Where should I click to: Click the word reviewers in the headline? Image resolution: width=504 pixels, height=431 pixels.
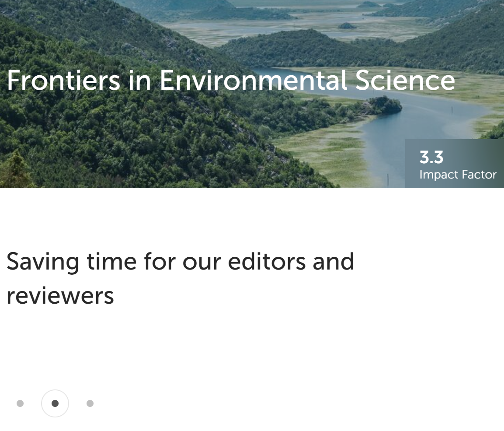[x=60, y=296]
